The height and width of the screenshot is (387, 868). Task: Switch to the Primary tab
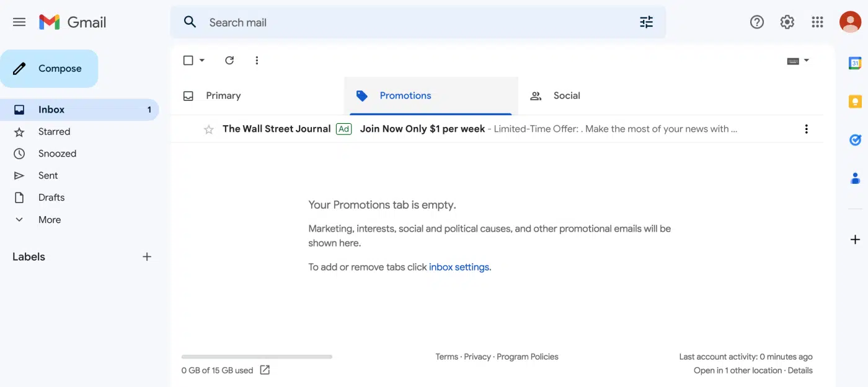[x=223, y=96]
